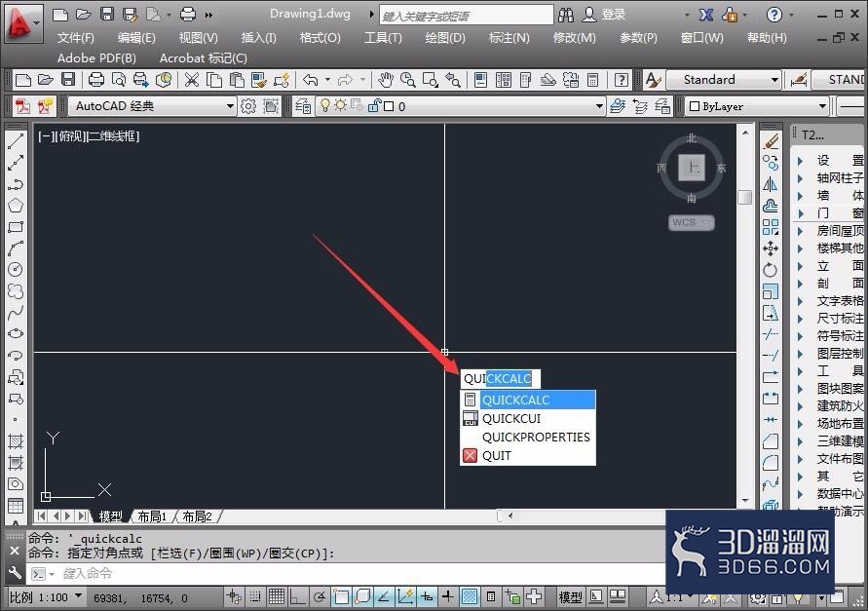868x611 pixels.
Task: Toggle Snap mode in status bar
Action: [x=255, y=596]
